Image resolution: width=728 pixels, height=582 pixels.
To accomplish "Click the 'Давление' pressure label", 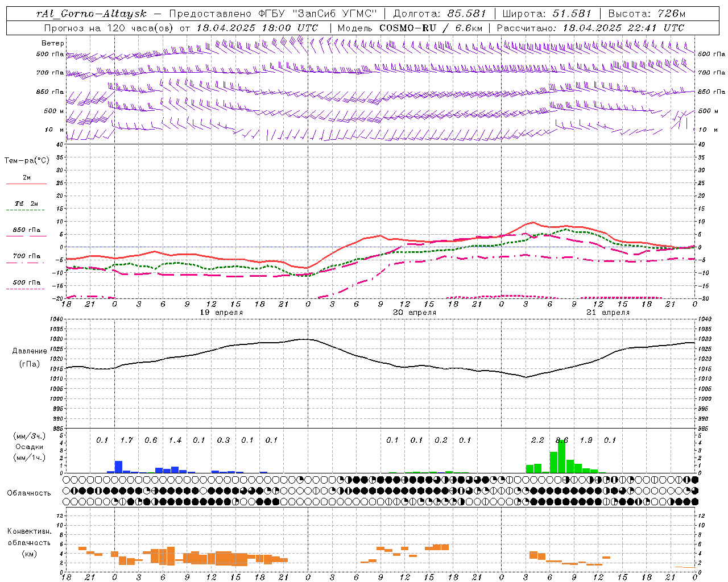I will click(x=30, y=351).
